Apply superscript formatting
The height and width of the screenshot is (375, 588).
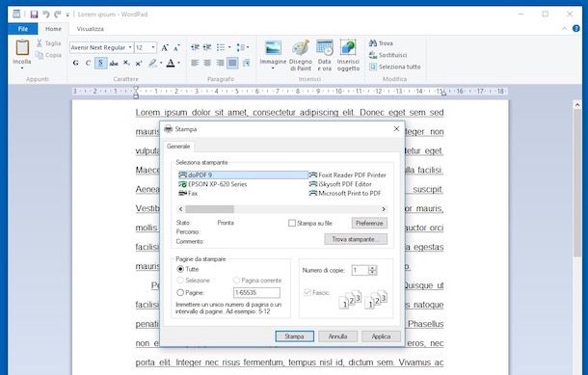(x=139, y=63)
